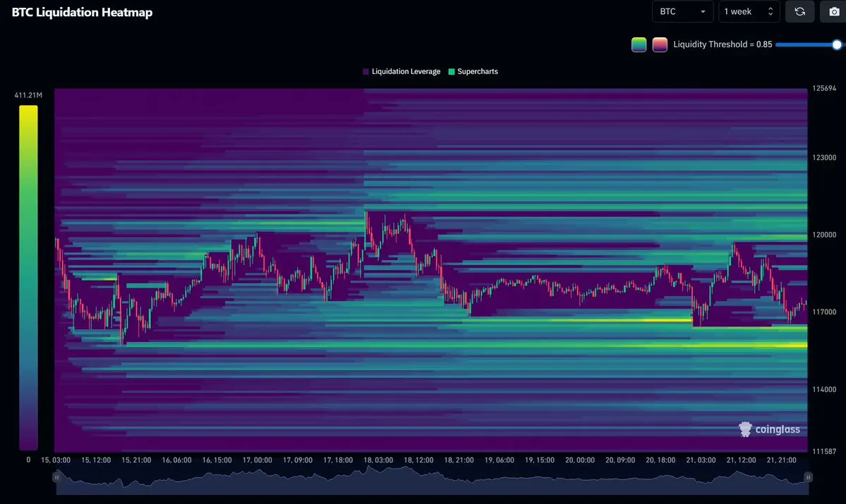Click the 114000 price axis label
Viewport: 846px width, 504px height.
click(824, 389)
